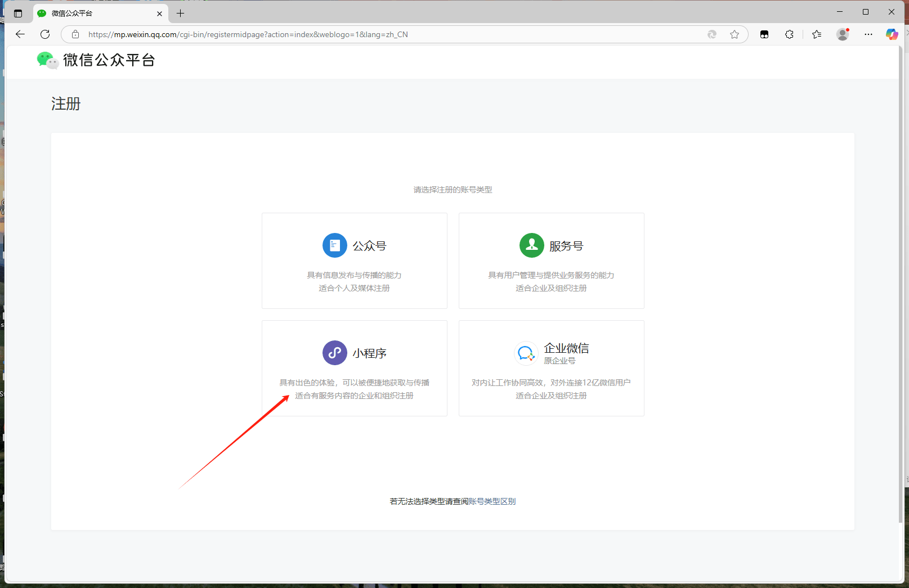Open the browser extensions puzzle icon
The width and height of the screenshot is (909, 588).
click(789, 34)
